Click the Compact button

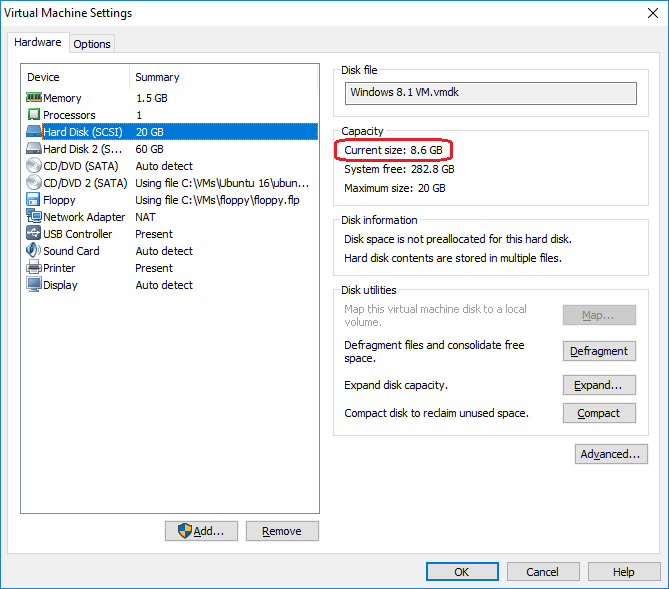tap(599, 413)
